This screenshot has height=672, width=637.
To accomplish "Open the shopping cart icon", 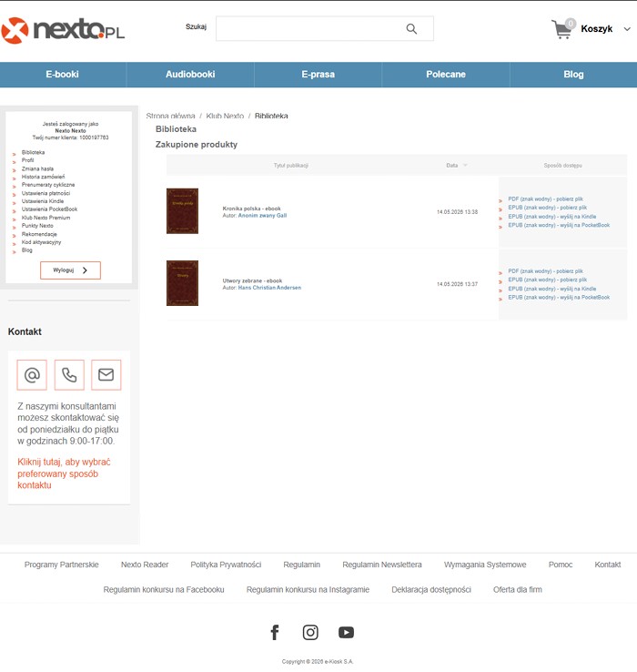I will point(562,29).
